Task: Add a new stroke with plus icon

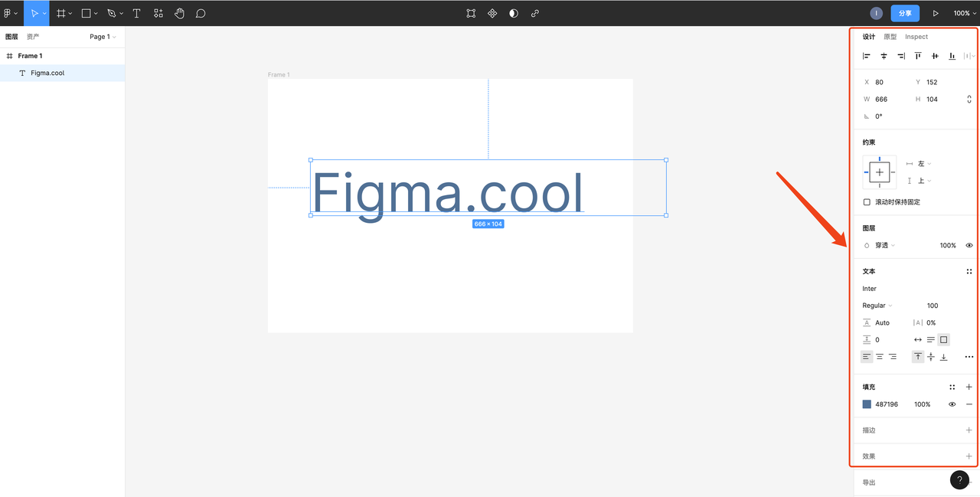Action: pos(969,430)
